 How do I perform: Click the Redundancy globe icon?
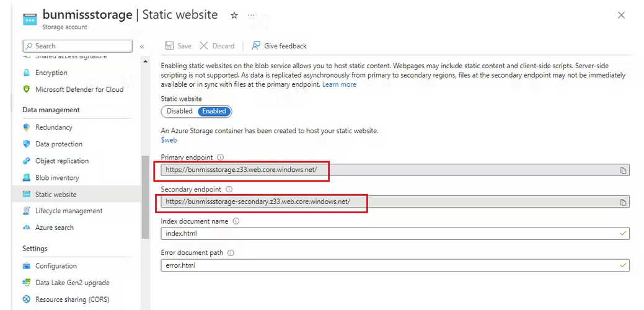click(27, 127)
